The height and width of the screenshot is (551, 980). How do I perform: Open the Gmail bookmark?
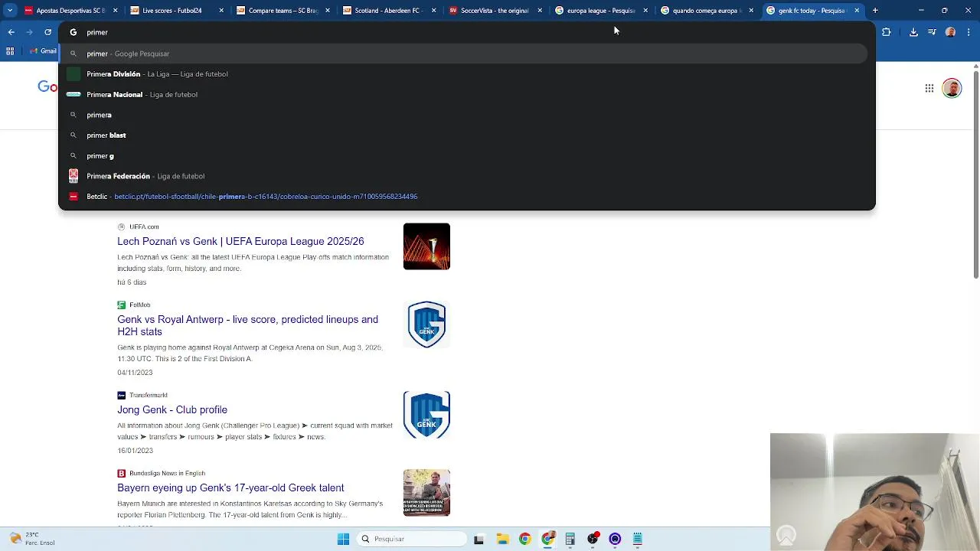[43, 51]
